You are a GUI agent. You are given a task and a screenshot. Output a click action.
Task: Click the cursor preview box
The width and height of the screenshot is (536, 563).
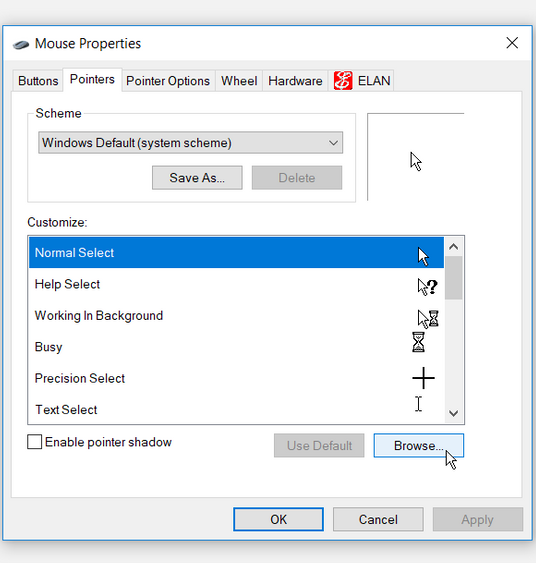pos(416,157)
